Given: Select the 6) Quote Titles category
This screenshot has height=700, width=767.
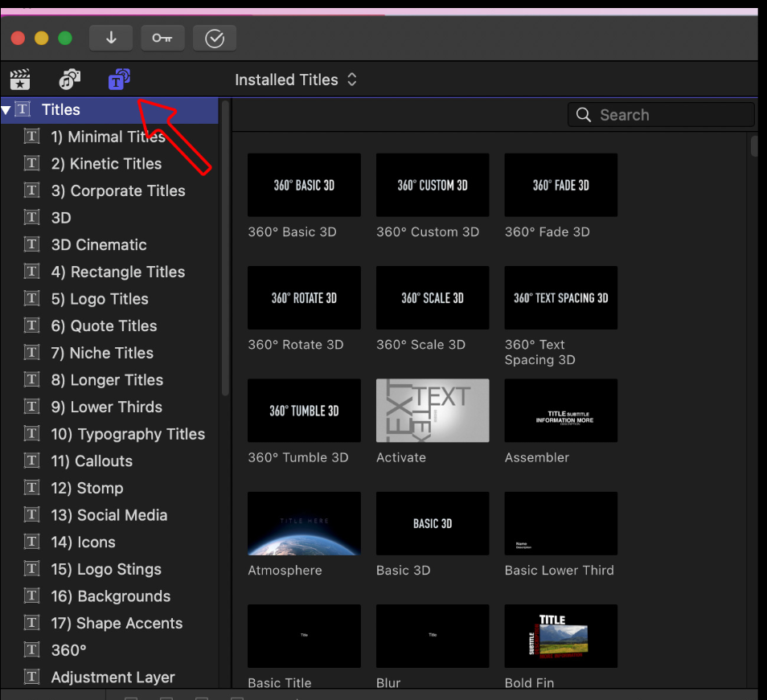Looking at the screenshot, I should pos(109,326).
